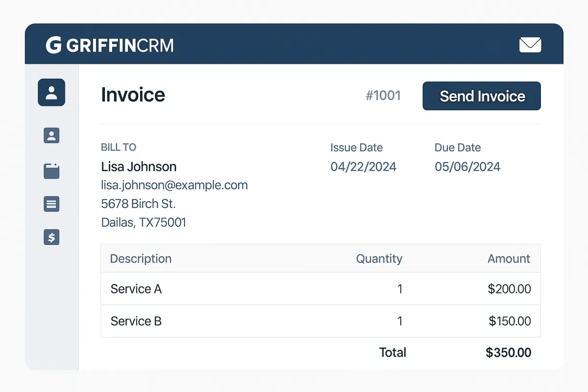Image resolution: width=588 pixels, height=392 pixels.
Task: Open the dollar billing sidebar icon
Action: [51, 238]
